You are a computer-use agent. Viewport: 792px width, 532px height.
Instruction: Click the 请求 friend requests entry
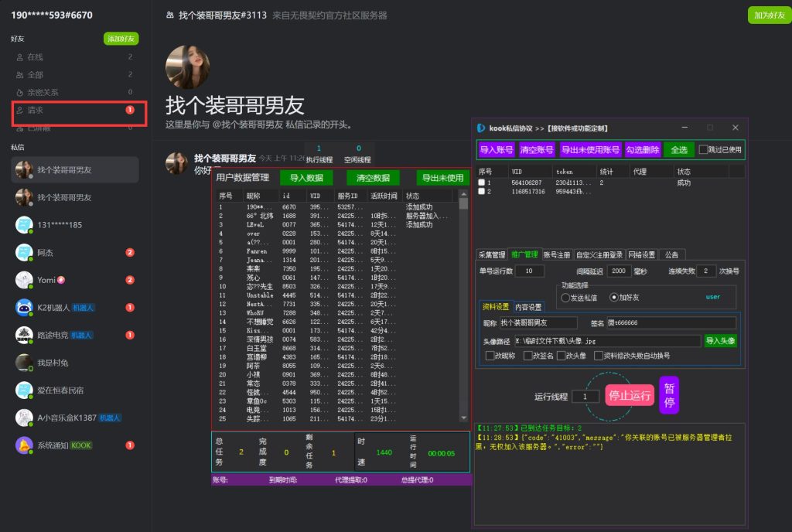[x=36, y=111]
